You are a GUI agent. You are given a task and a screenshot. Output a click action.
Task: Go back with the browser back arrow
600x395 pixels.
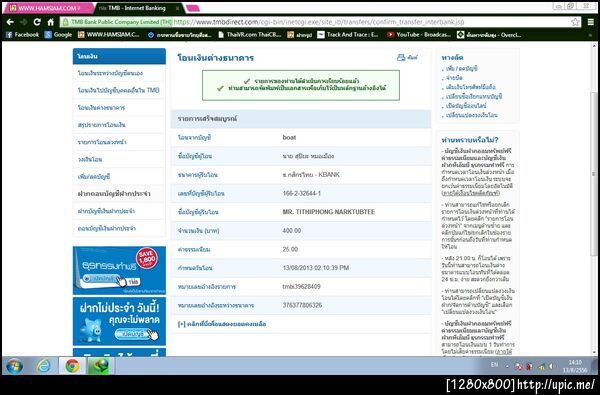click(x=10, y=22)
